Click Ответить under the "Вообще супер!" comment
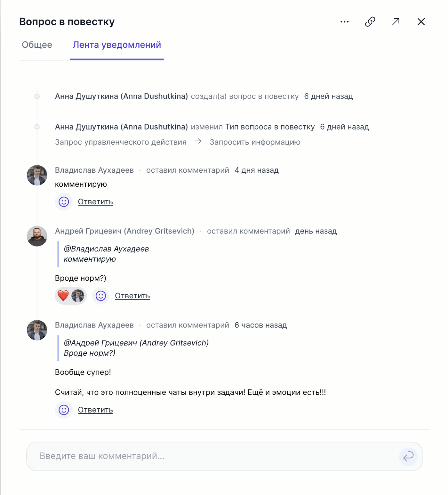This screenshot has height=495, width=448. (x=95, y=410)
